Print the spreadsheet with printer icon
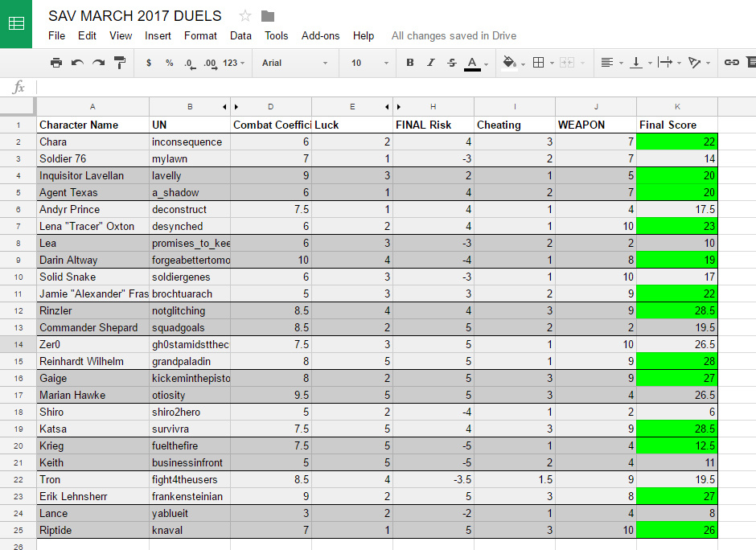The height and width of the screenshot is (550, 756). click(x=56, y=63)
